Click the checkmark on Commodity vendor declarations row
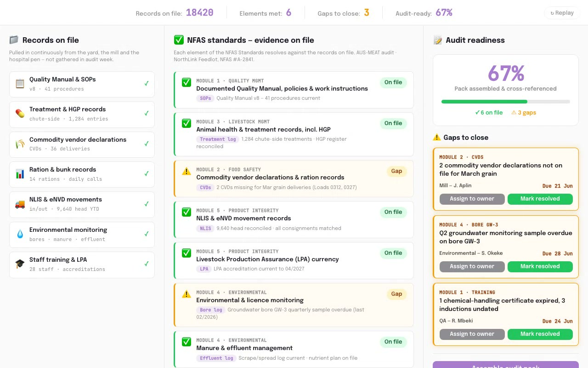This screenshot has height=368, width=588. tap(147, 144)
